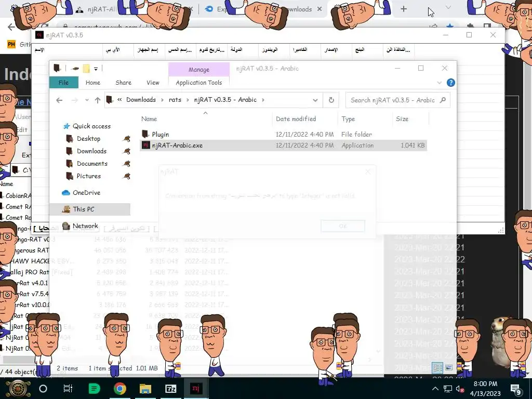532x399 pixels.
Task: Click the Explorer forward arrow
Action: (75, 100)
